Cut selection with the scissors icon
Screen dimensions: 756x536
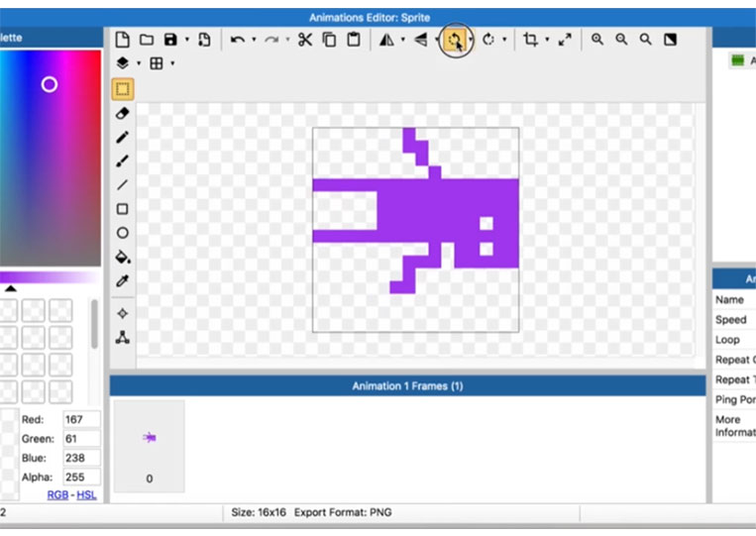tap(305, 40)
